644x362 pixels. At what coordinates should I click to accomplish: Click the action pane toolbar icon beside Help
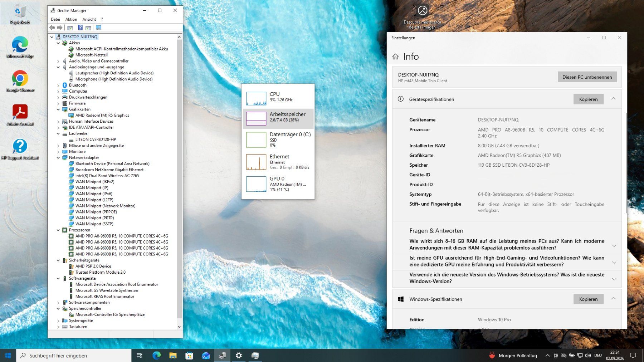pyautogui.click(x=88, y=28)
